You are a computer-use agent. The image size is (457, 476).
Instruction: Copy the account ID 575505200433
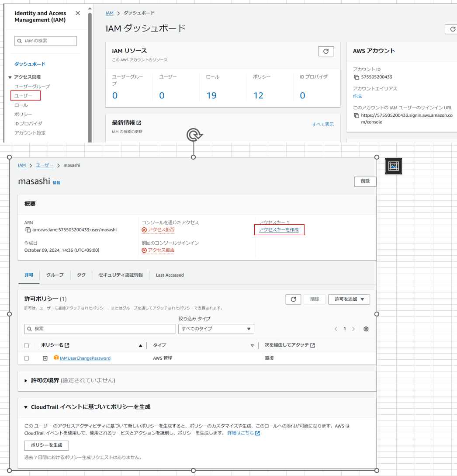356,77
